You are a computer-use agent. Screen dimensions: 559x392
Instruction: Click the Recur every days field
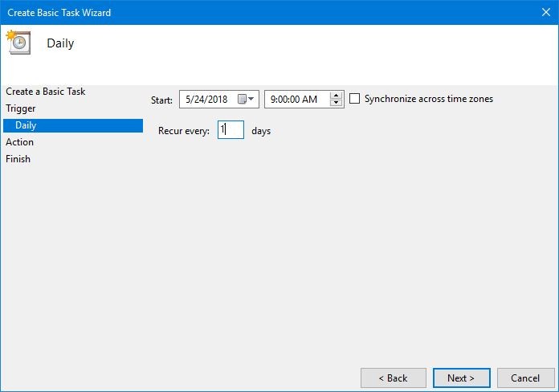click(x=231, y=130)
